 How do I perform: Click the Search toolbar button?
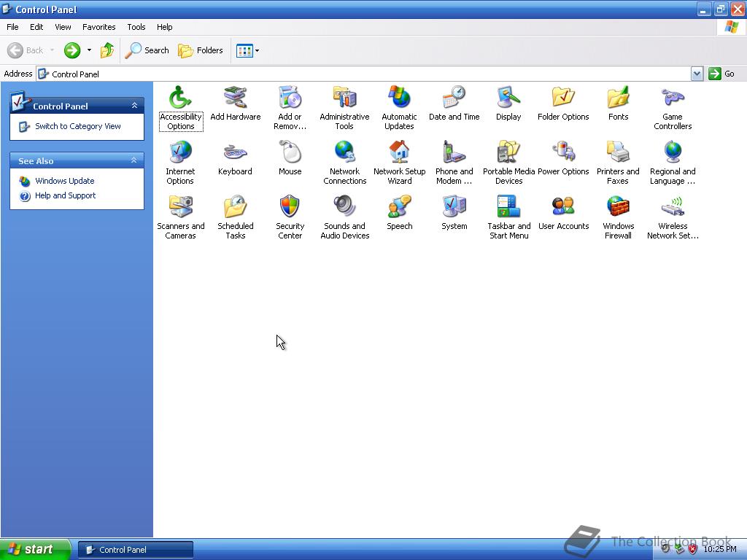[x=147, y=50]
